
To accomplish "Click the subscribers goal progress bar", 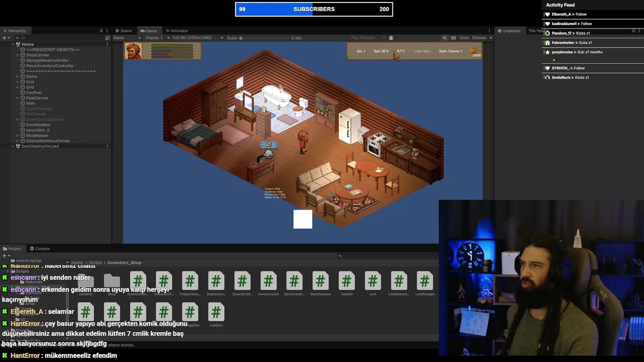I will click(314, 9).
